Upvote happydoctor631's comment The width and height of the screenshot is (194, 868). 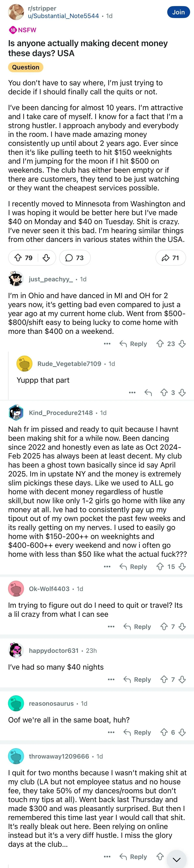[x=164, y=679]
